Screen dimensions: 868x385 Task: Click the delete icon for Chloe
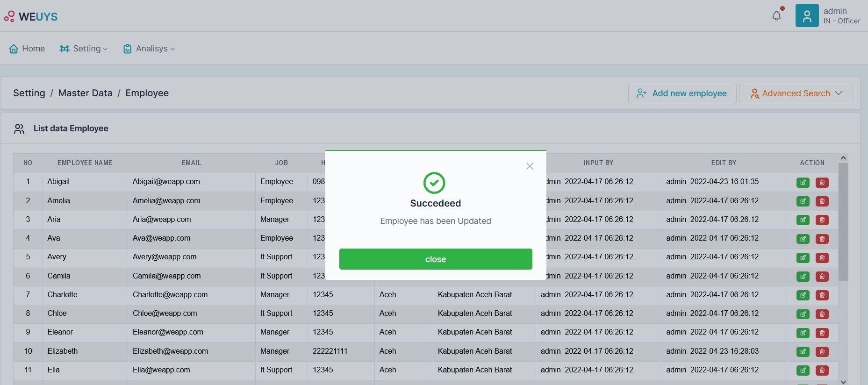[x=822, y=314]
